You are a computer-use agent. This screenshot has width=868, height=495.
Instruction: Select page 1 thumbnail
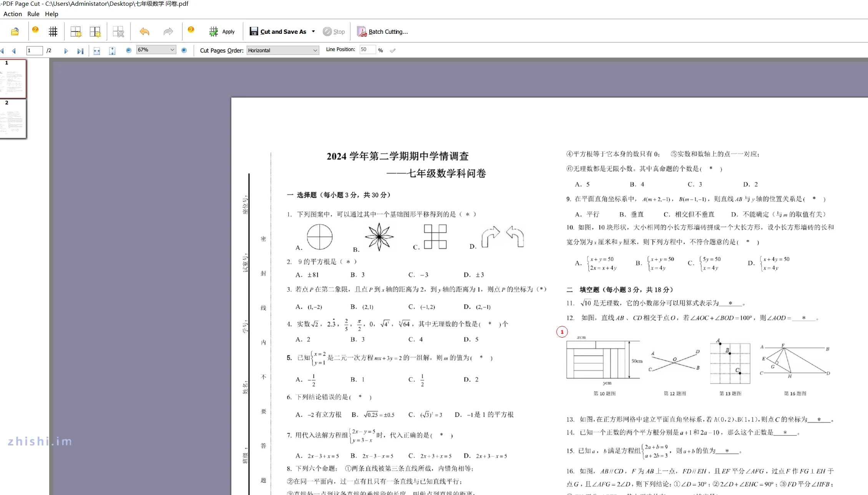click(x=13, y=79)
